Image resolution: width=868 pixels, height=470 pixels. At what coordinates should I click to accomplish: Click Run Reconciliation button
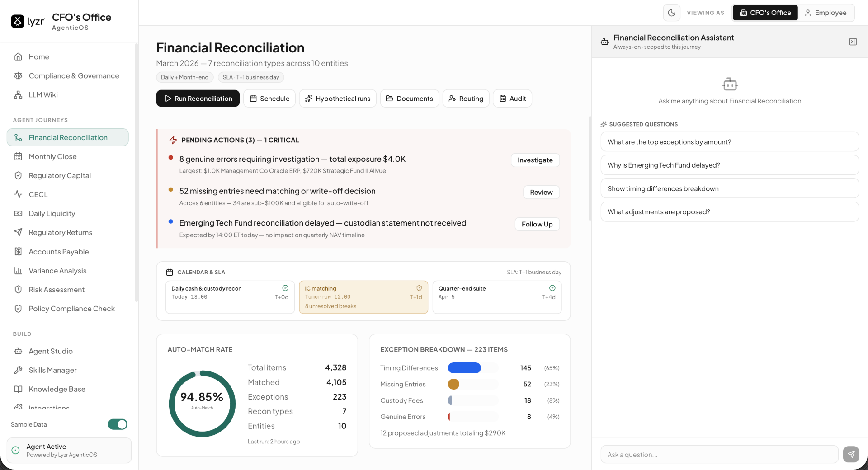[x=198, y=99]
